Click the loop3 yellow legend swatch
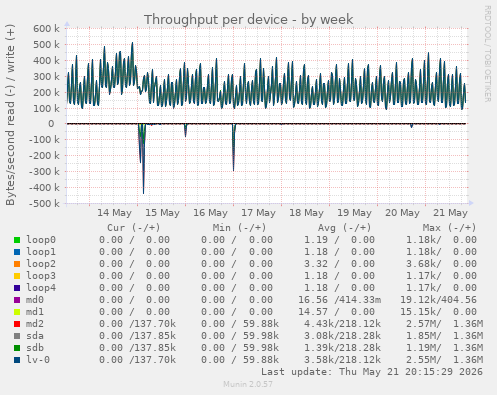Image resolution: width=497 pixels, height=395 pixels. click(x=17, y=276)
